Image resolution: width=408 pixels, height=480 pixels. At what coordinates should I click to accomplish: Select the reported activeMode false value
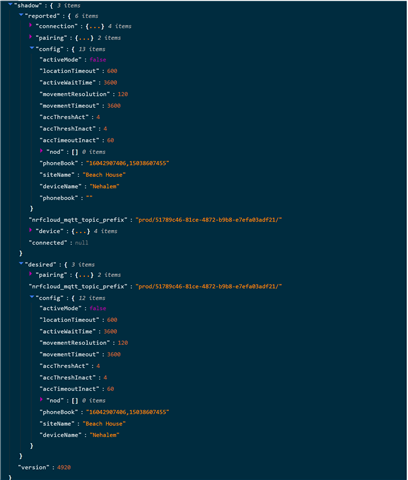pyautogui.click(x=98, y=60)
